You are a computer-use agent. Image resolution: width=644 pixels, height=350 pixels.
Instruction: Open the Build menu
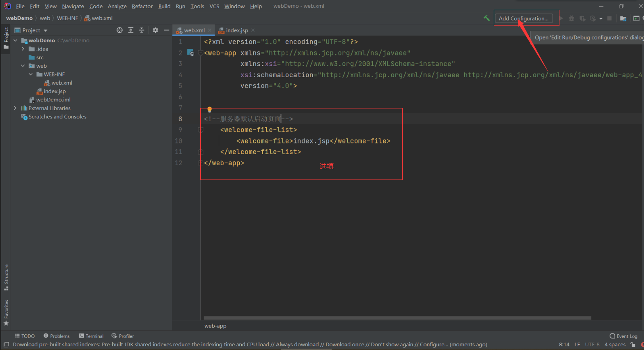(164, 6)
